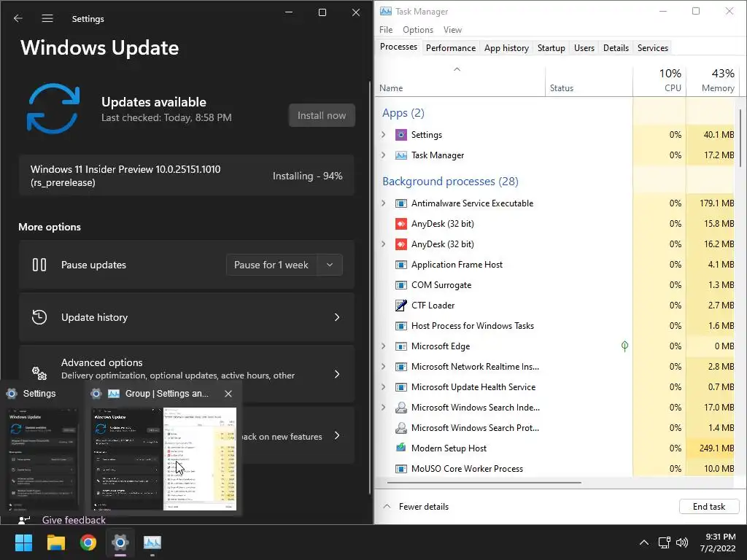Expand Microsoft Update Health Service row
This screenshot has width=747, height=560.
click(384, 387)
